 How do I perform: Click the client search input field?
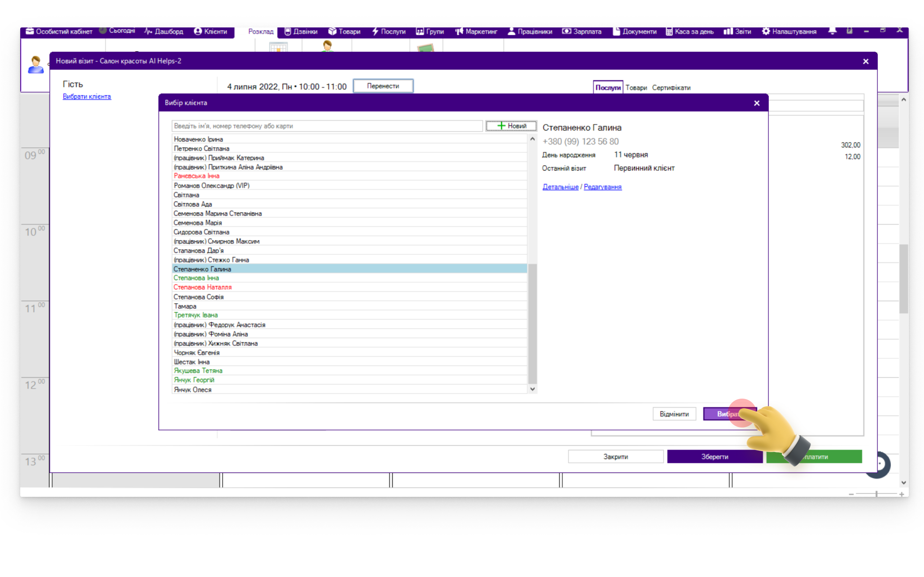327,126
